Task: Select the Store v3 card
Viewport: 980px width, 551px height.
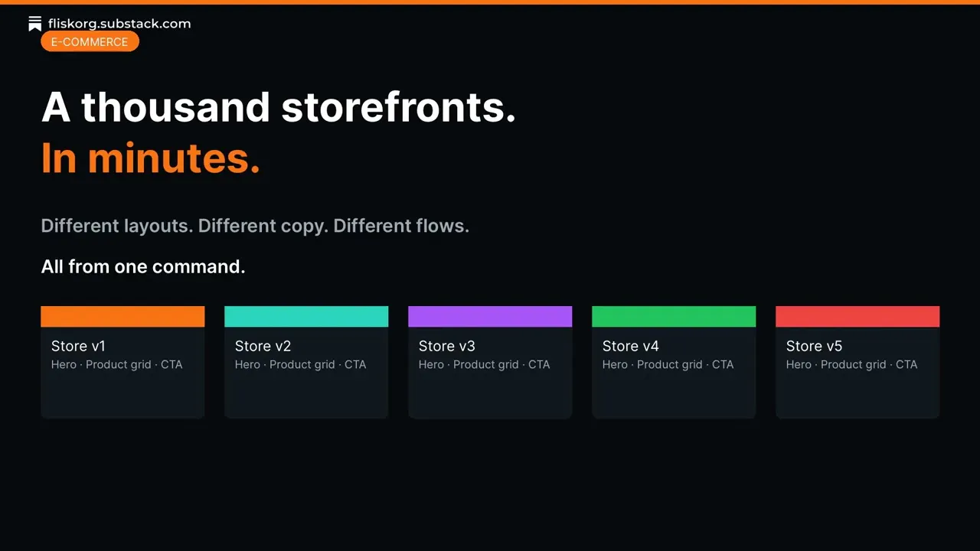Action: coord(490,362)
